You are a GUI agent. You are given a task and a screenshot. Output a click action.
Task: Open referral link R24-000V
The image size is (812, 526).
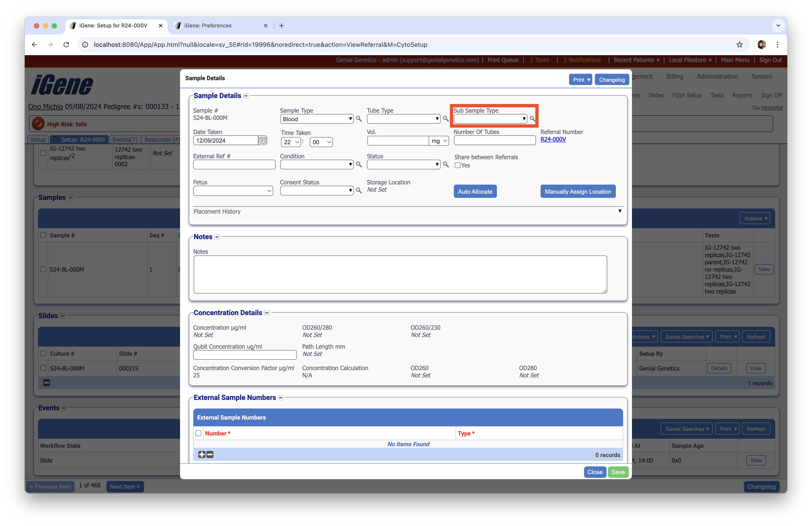pyautogui.click(x=553, y=139)
